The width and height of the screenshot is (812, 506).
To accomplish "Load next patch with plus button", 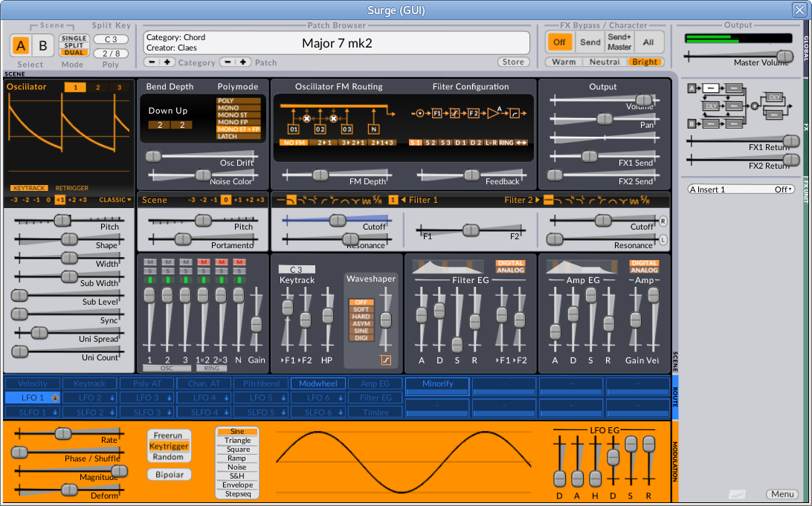I will (x=243, y=62).
